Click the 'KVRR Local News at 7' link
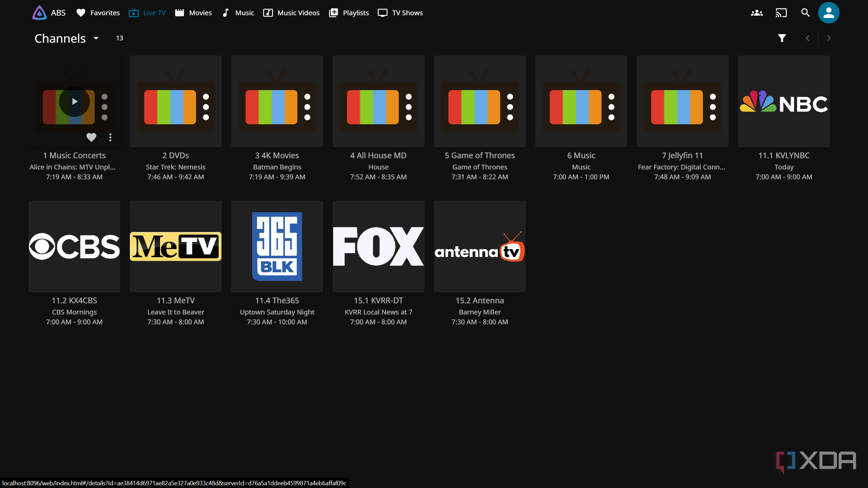Screen dimensions: 868x488 (x=378, y=312)
